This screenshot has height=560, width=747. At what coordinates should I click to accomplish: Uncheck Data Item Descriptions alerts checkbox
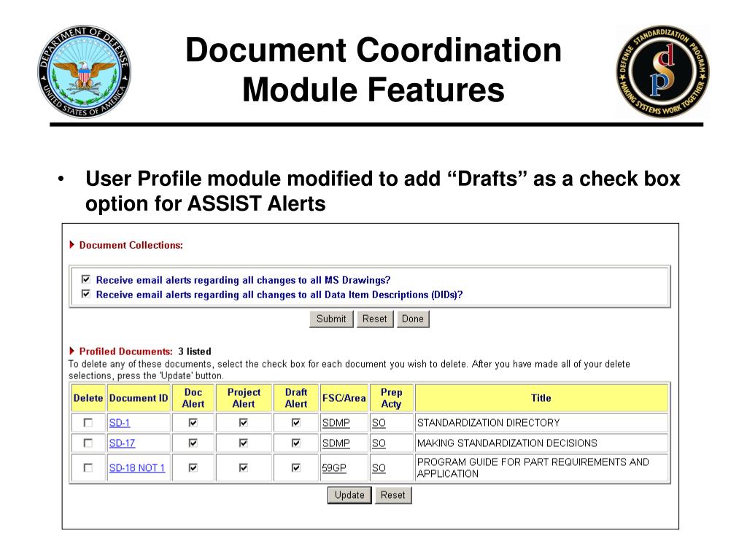coord(86,294)
